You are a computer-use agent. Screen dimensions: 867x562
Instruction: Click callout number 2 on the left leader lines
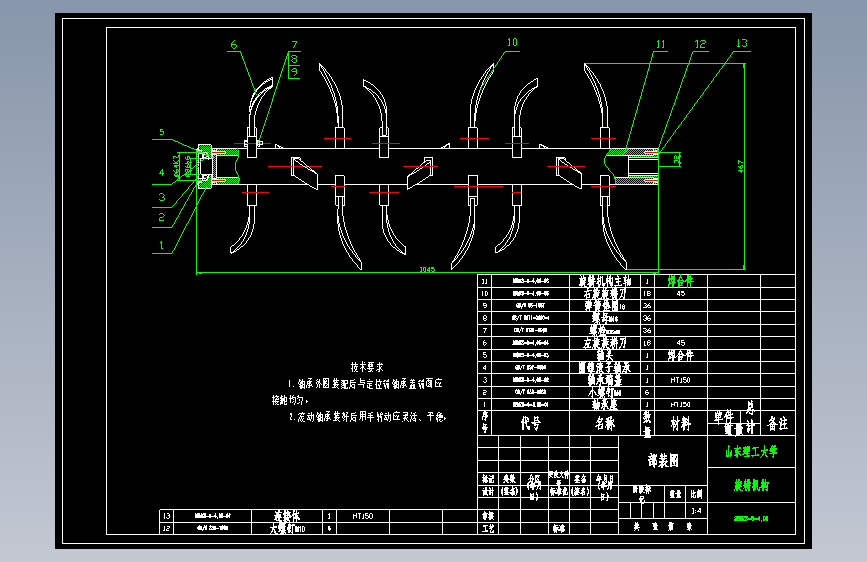click(161, 217)
